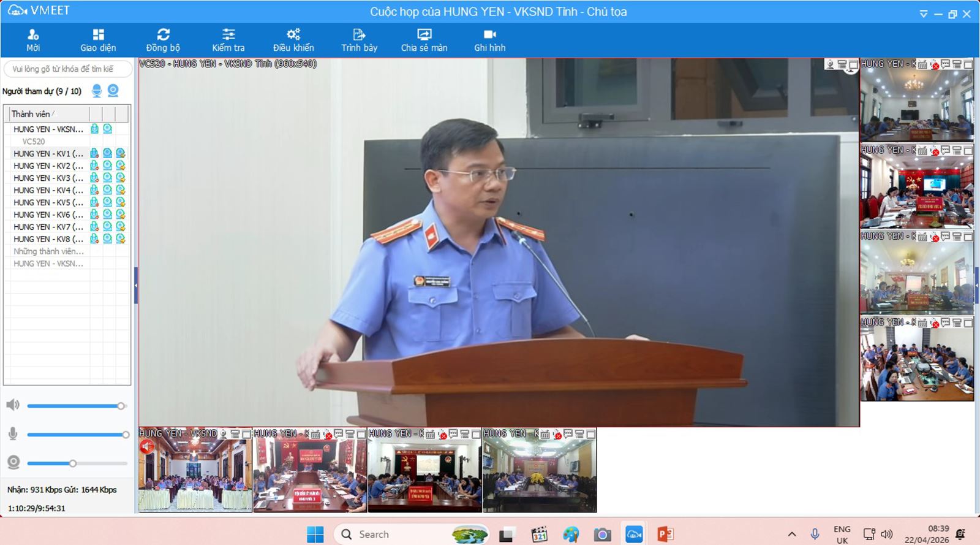Open the Điều khiển control panel
Viewport: 980px width, 545px height.
point(293,40)
